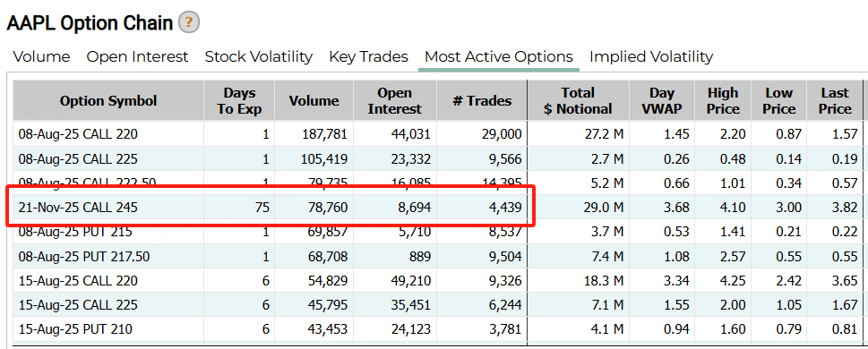868x349 pixels.
Task: Click the # Trades column header
Action: click(482, 100)
